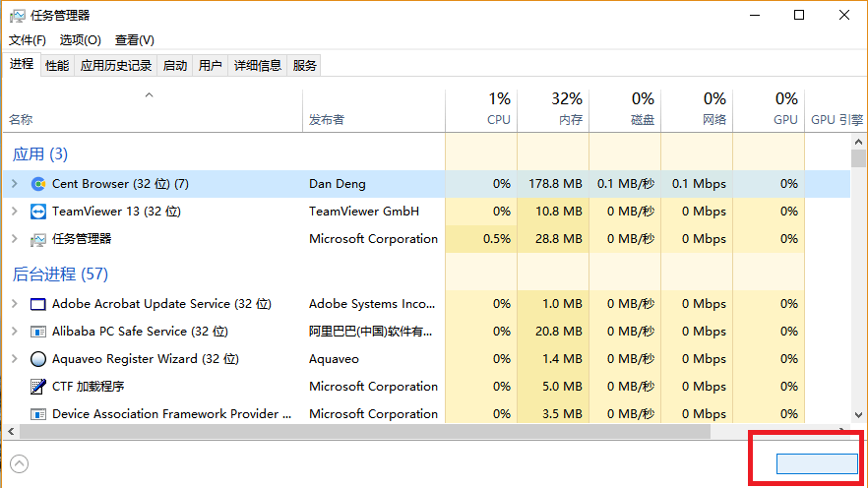The width and height of the screenshot is (868, 488).
Task: Expand the TeamViewer 13 process group
Action: point(14,212)
